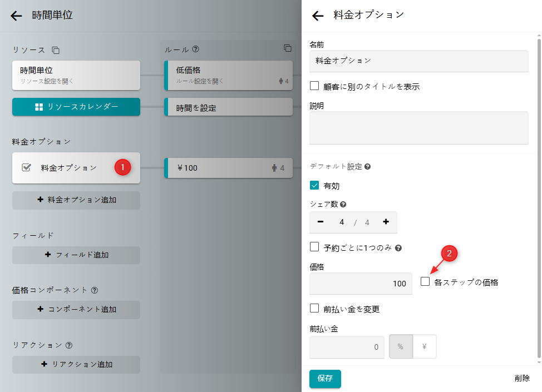Click フィールド追加 button

point(76,255)
